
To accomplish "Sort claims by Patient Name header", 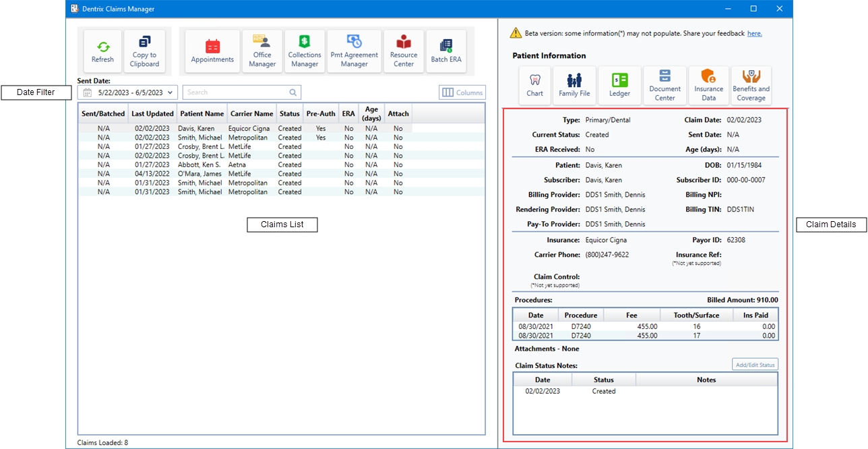I will pos(201,113).
